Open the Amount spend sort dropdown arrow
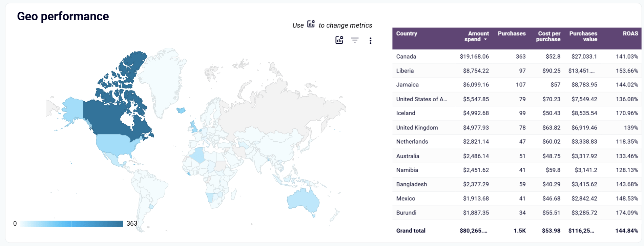 485,40
